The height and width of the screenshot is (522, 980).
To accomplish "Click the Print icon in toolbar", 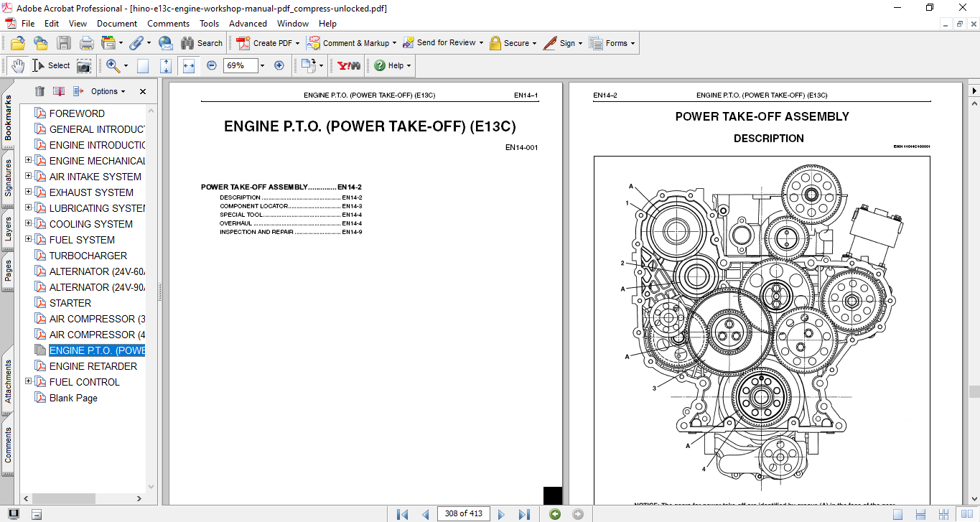I will tap(86, 43).
